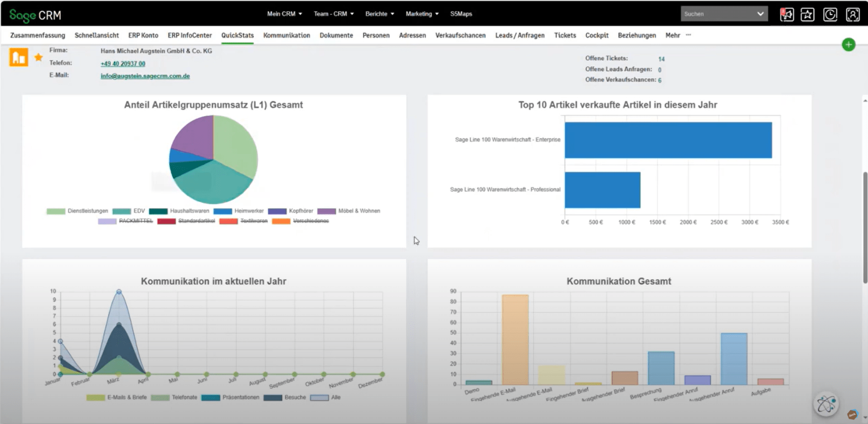Toggle Präsentationen line legend
The height and width of the screenshot is (424, 868).
[230, 397]
